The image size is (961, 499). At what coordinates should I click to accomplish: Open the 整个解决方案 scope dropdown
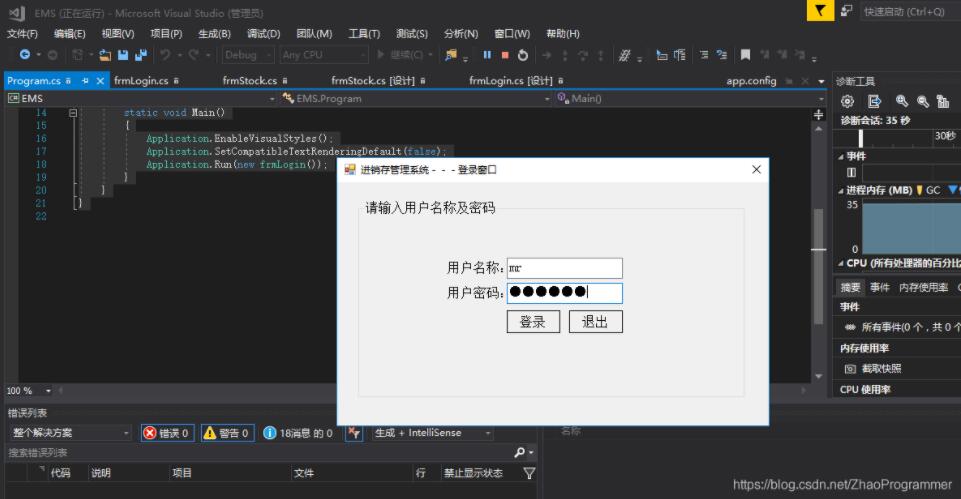[x=70, y=433]
